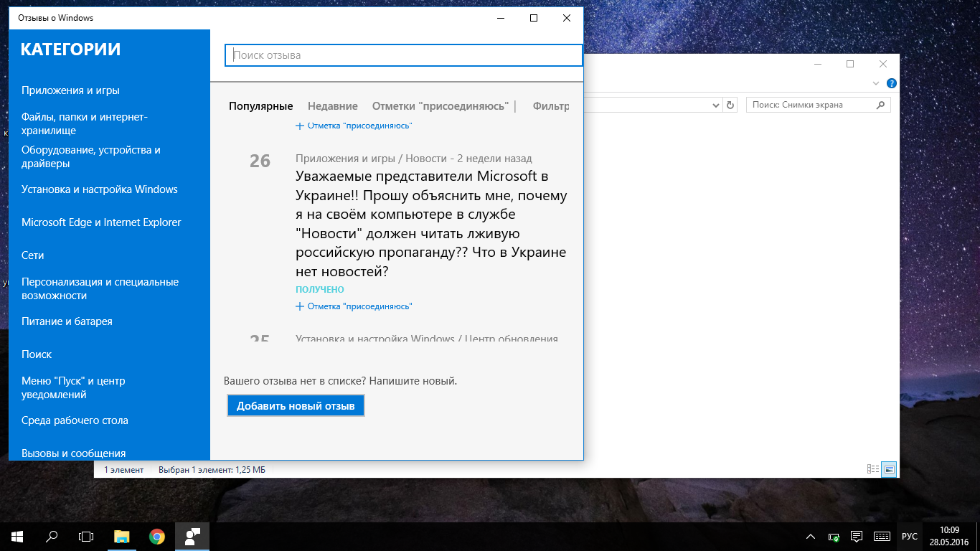Image resolution: width=980 pixels, height=551 pixels.
Task: Click status text 1 элемент
Action: tap(123, 470)
